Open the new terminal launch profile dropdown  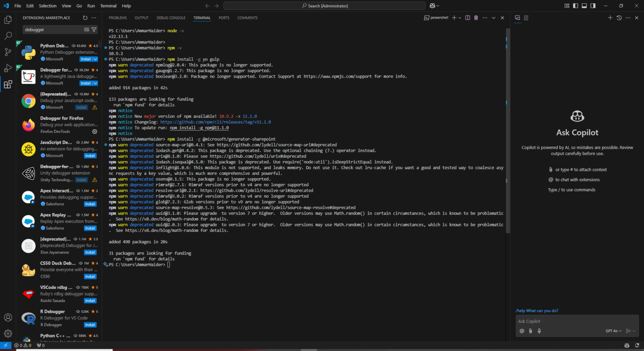(x=460, y=18)
